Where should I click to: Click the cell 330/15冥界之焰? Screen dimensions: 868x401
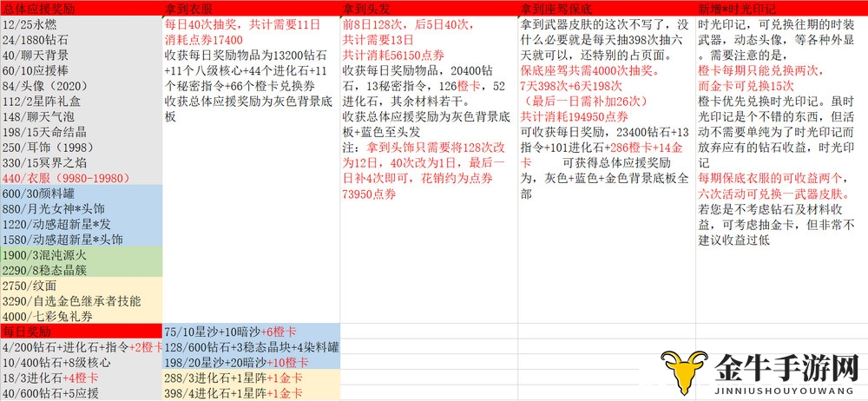[82, 163]
